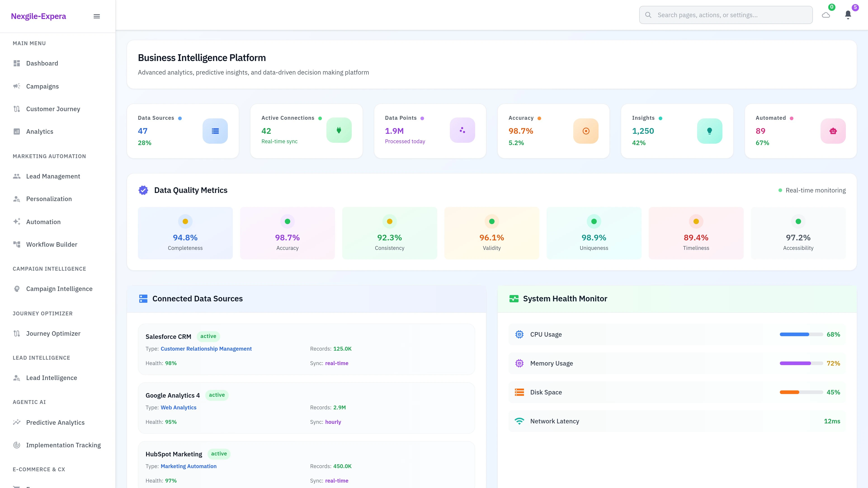The width and height of the screenshot is (868, 488).
Task: Click the Web Analytics type link
Action: click(x=178, y=407)
